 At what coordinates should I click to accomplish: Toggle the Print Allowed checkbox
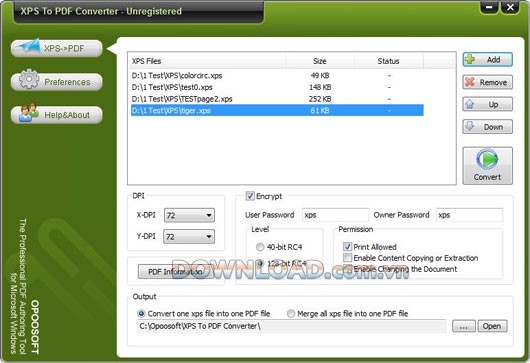coord(347,247)
